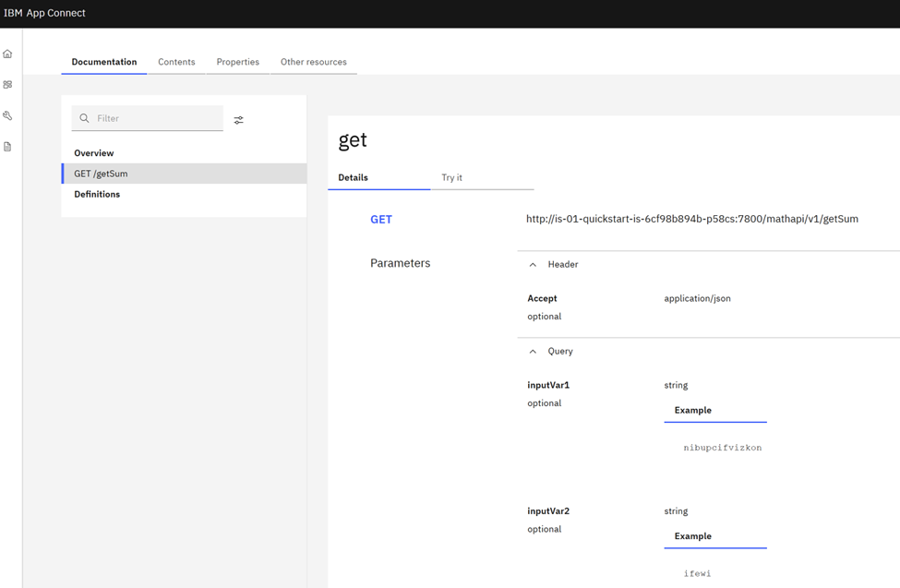
Task: Select GET /getSum operation
Action: point(184,174)
